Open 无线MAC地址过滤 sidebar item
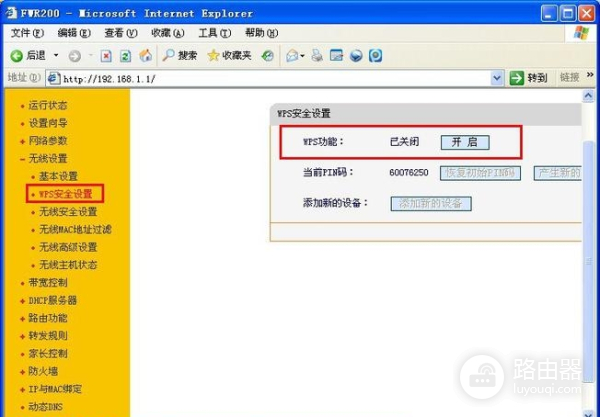 click(x=74, y=230)
